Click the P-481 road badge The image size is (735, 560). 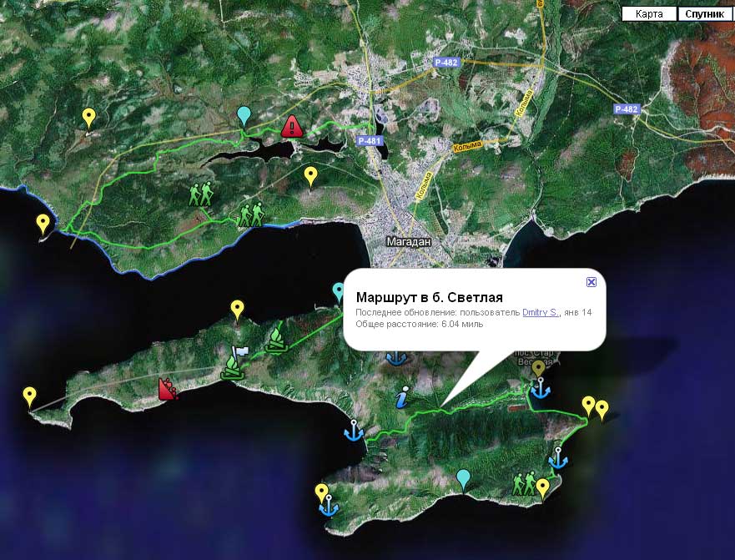pyautogui.click(x=370, y=141)
